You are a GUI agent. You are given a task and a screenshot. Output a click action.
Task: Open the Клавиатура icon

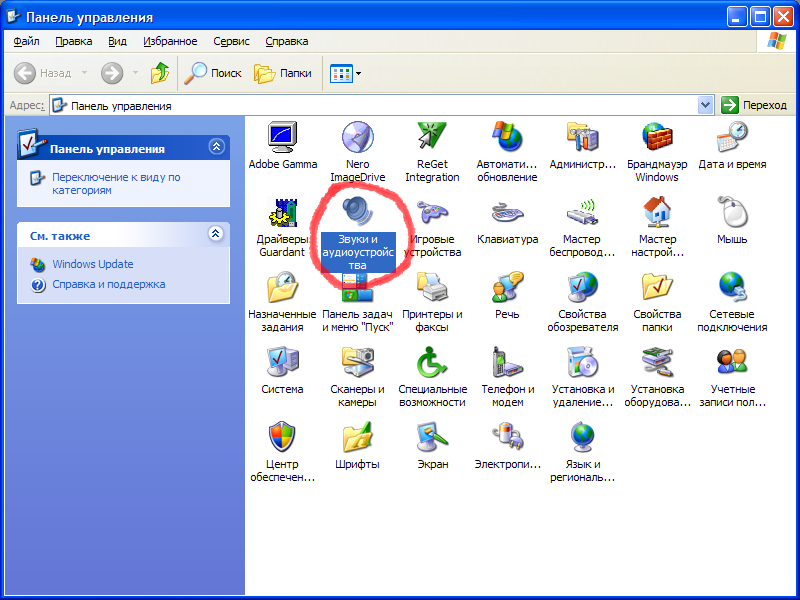[507, 212]
